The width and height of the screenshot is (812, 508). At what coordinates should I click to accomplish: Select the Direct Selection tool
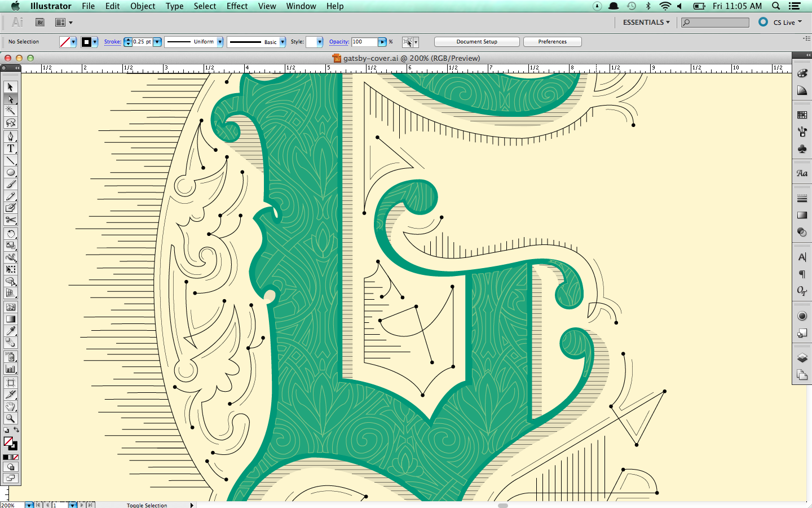[x=10, y=99]
